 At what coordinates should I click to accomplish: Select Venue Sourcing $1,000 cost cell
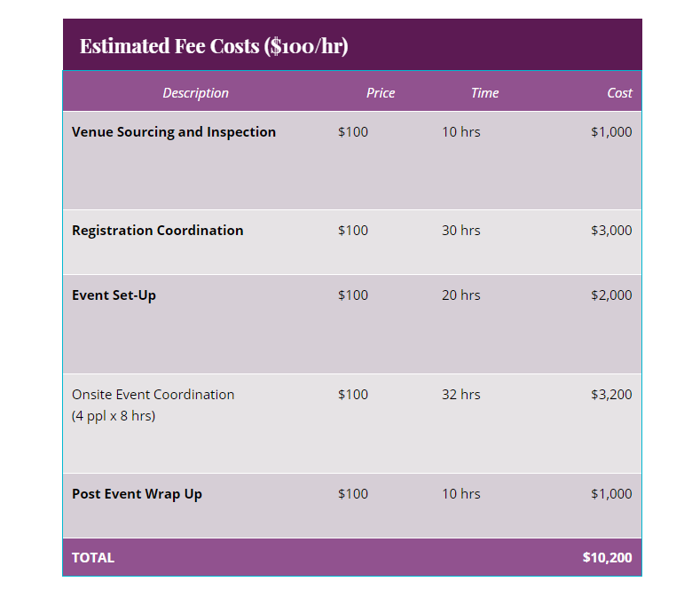611,132
